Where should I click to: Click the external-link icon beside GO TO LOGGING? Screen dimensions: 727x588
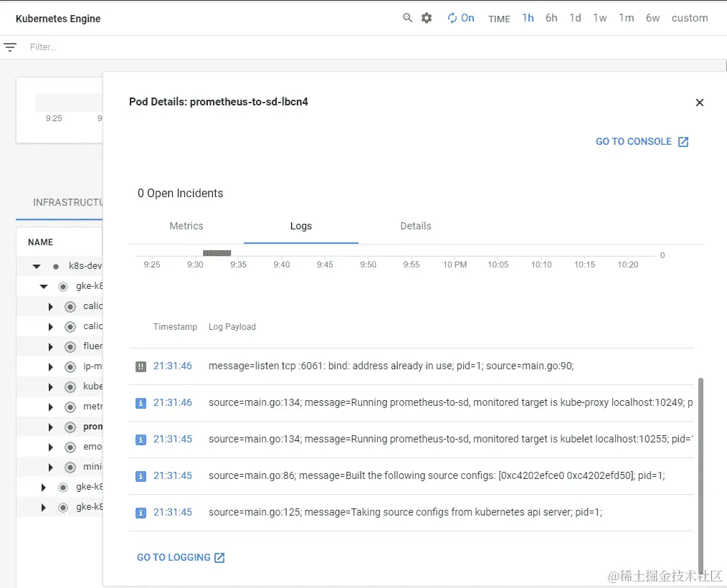(220, 558)
